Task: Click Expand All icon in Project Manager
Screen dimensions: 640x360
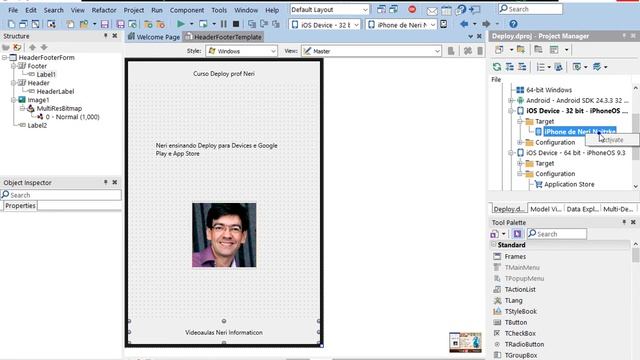Action: pos(510,67)
